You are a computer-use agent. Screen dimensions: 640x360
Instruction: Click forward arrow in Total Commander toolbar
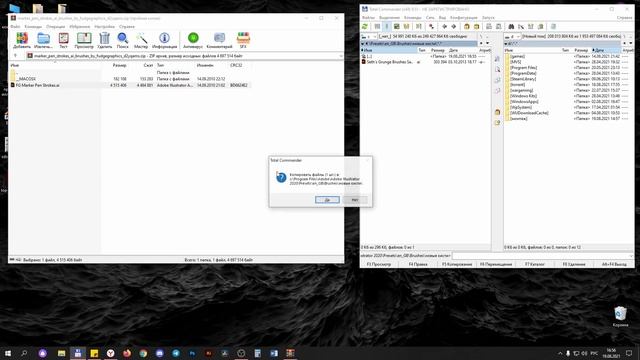pos(454,27)
